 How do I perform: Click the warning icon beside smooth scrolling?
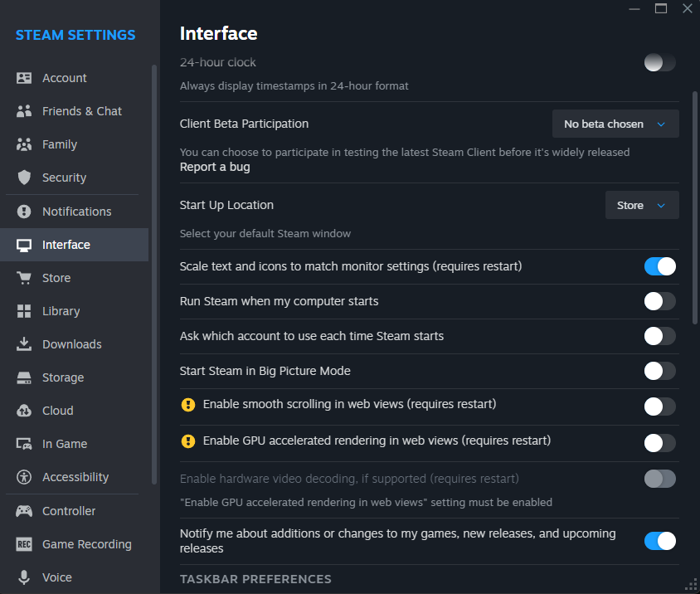coord(188,406)
